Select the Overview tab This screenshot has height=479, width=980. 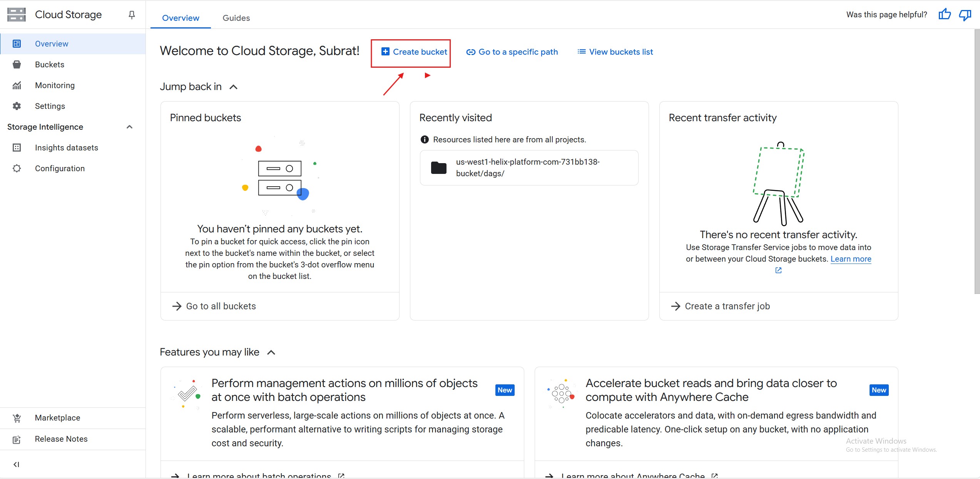pyautogui.click(x=181, y=18)
